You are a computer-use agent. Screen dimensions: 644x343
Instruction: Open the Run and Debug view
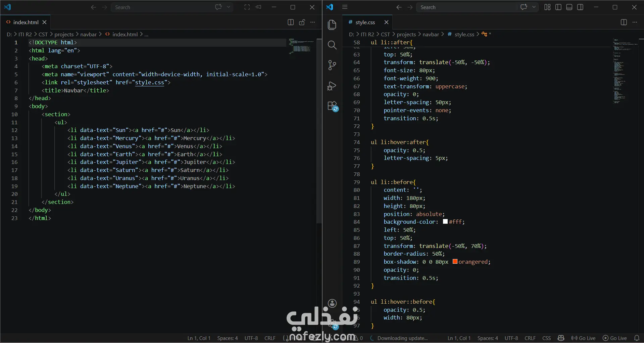[x=332, y=86]
